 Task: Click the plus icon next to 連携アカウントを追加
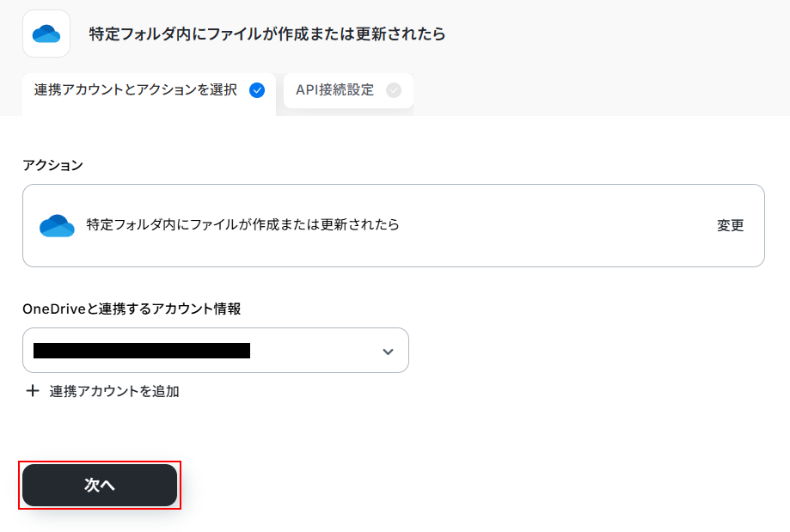point(33,391)
